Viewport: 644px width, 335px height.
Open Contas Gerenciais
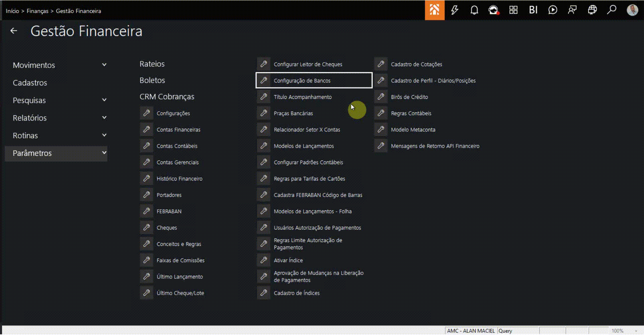(178, 162)
